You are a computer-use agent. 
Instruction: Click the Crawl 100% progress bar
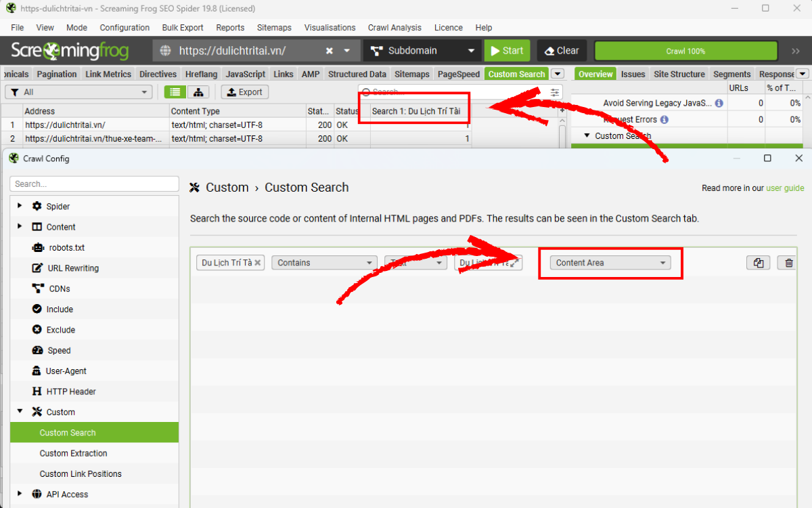(x=685, y=51)
